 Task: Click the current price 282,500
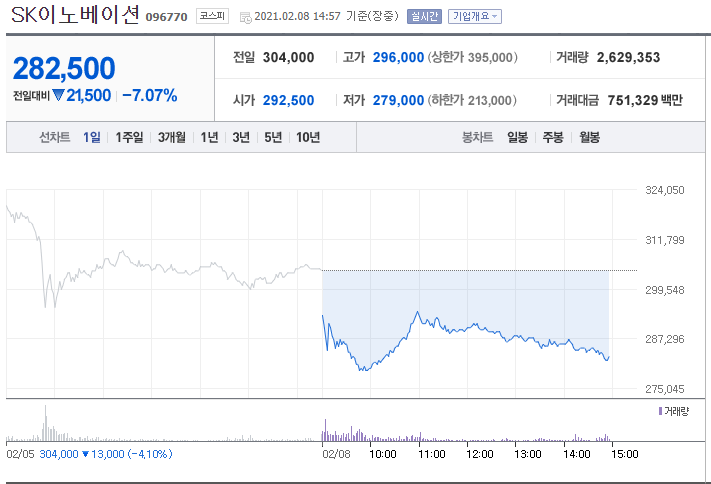[x=64, y=68]
